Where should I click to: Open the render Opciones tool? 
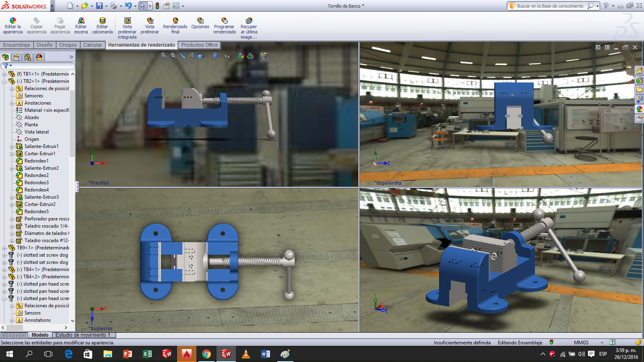click(x=200, y=23)
